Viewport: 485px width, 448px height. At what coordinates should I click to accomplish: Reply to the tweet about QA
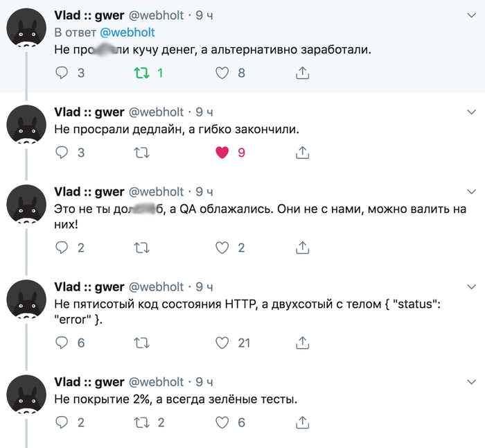pos(62,247)
